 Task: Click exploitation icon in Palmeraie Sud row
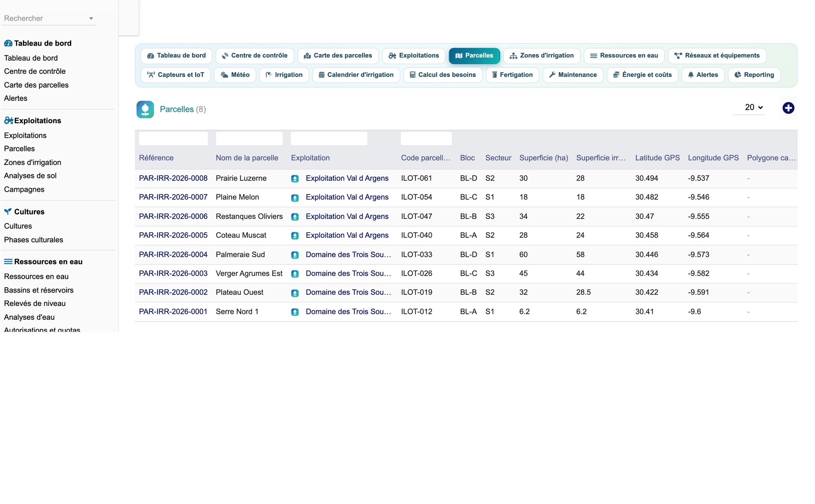click(295, 255)
